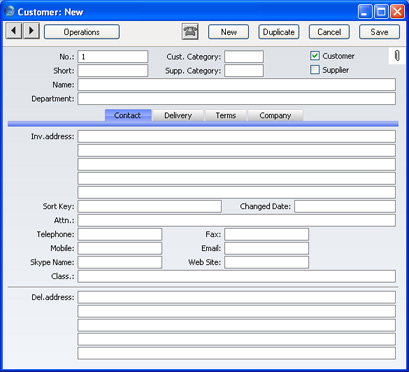
Task: Click the Telephone field
Action: click(x=120, y=234)
